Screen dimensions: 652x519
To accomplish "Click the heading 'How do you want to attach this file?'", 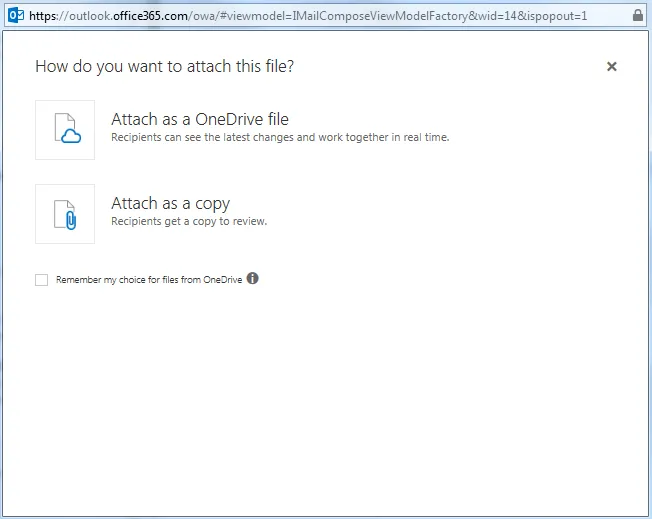I will (x=165, y=67).
